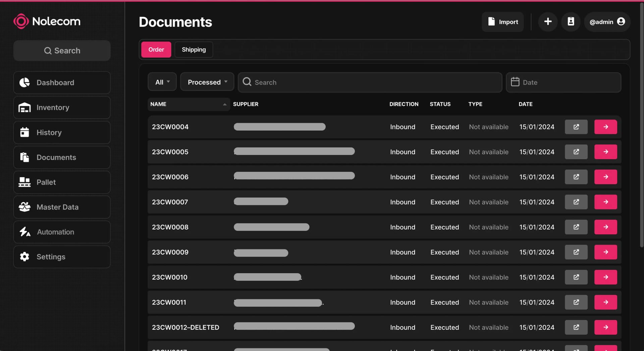Click the Import button
The height and width of the screenshot is (351, 644).
[502, 22]
